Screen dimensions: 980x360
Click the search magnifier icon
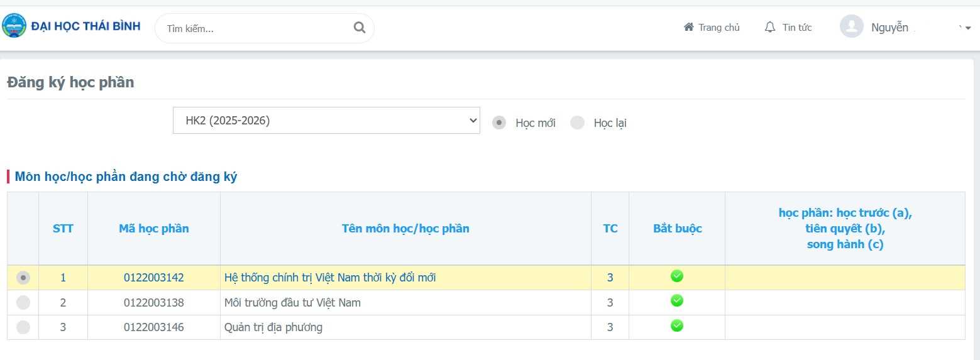point(360,28)
